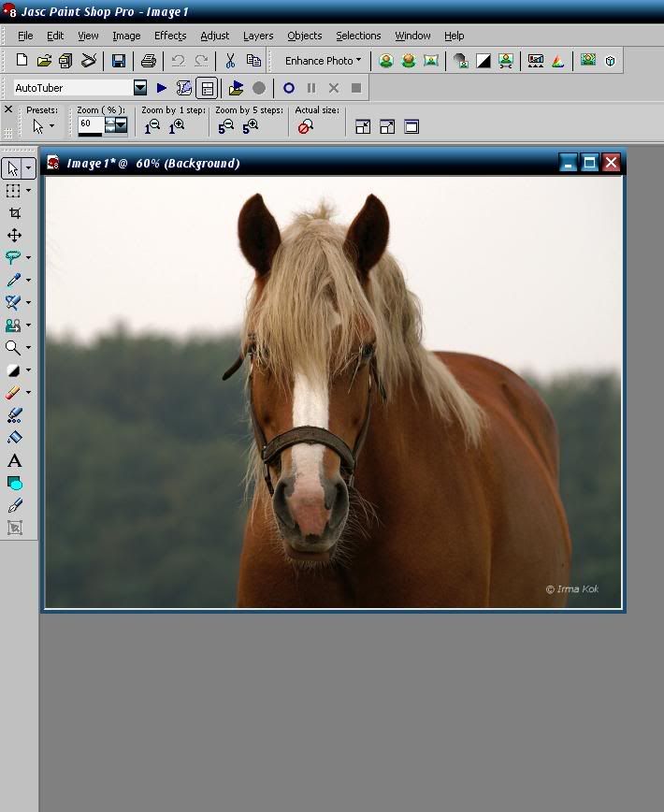Click the Zoom percent input field
664x812 pixels.
point(90,123)
